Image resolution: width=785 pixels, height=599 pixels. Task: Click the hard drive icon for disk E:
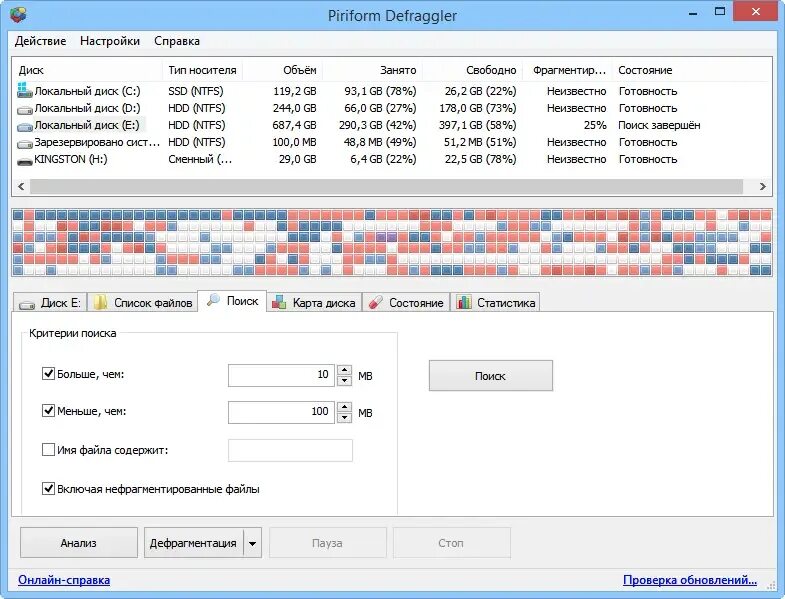pyautogui.click(x=25, y=126)
